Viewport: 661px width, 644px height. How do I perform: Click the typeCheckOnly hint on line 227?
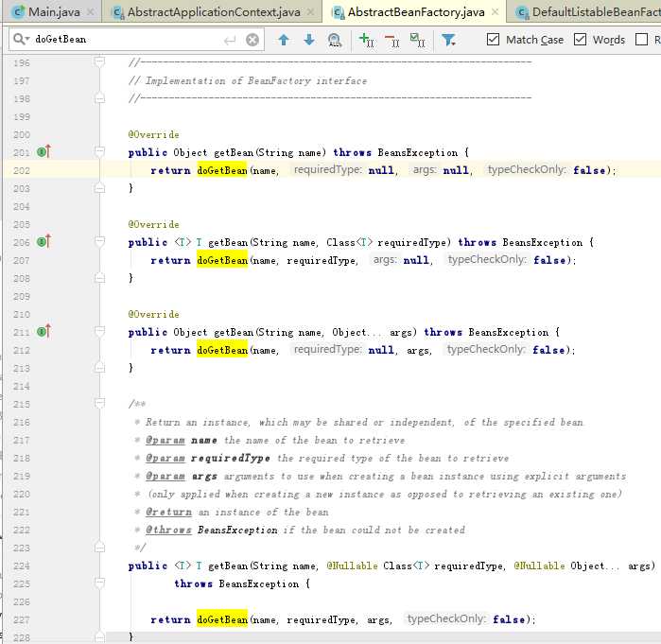coord(446,618)
